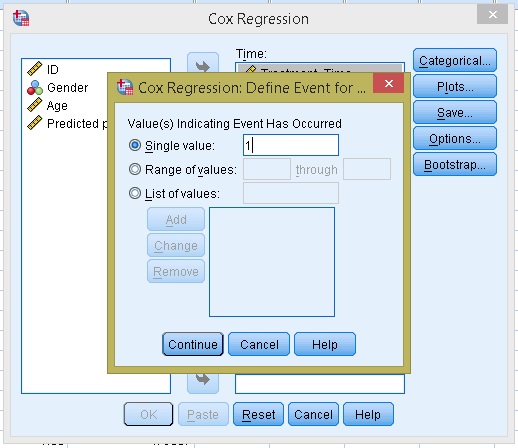Image resolution: width=518 pixels, height=448 pixels.
Task: Open the Categorical... options
Action: coord(455,60)
